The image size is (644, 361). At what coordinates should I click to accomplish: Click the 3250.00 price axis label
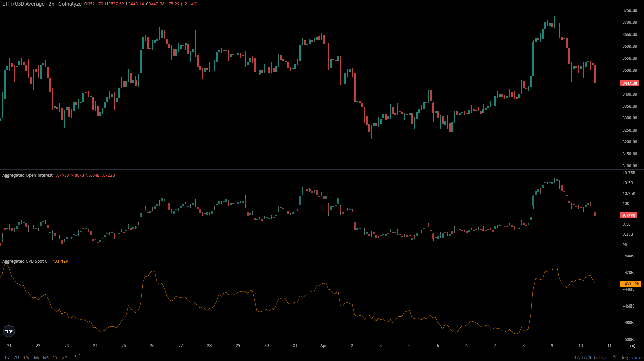pyautogui.click(x=630, y=130)
